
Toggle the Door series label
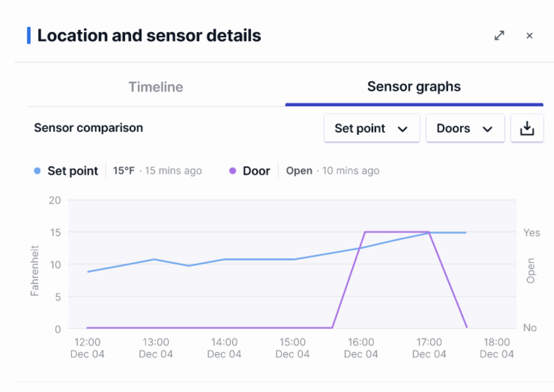[256, 171]
